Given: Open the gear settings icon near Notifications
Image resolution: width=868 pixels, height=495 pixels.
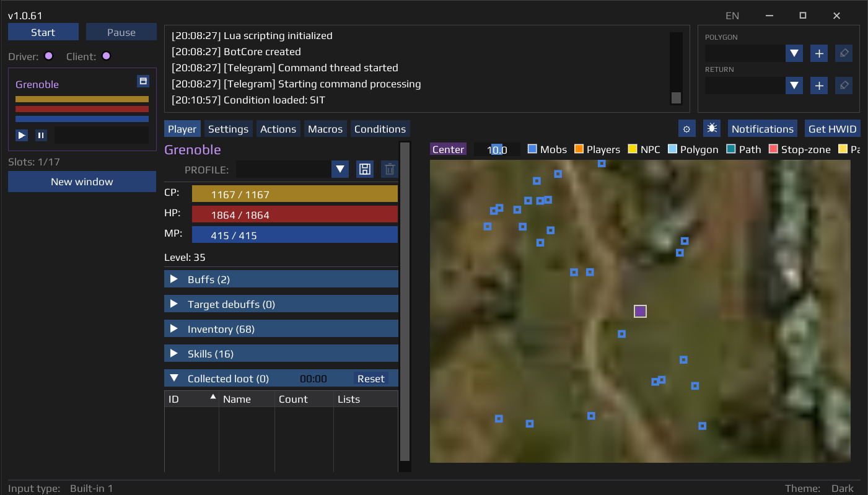Looking at the screenshot, I should pos(686,129).
